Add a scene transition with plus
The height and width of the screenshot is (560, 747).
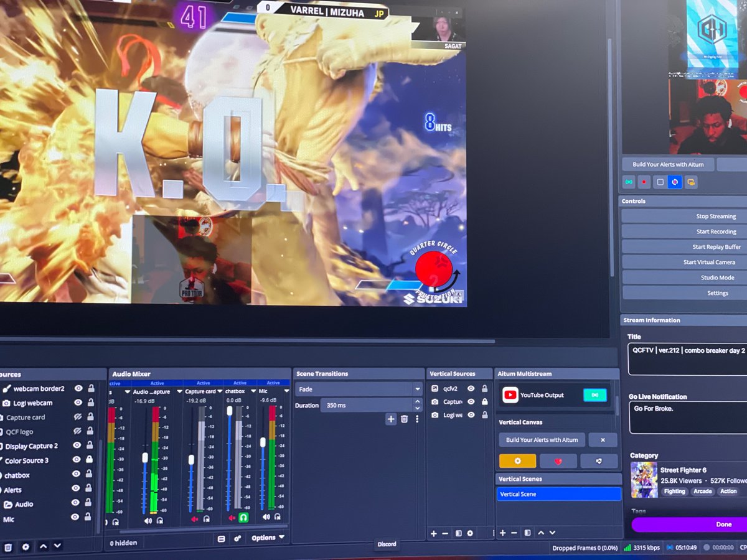(391, 419)
